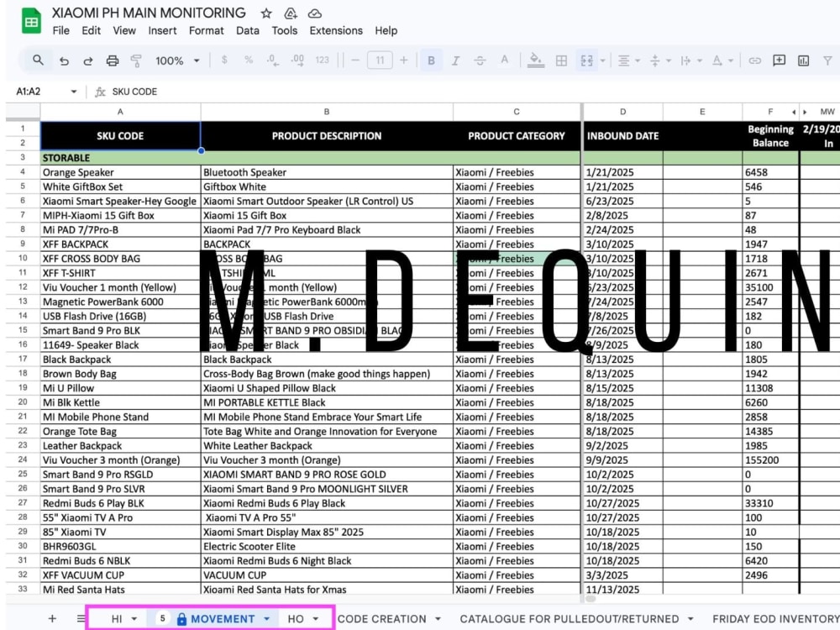Switch to the HI sheet tab

tap(117, 619)
